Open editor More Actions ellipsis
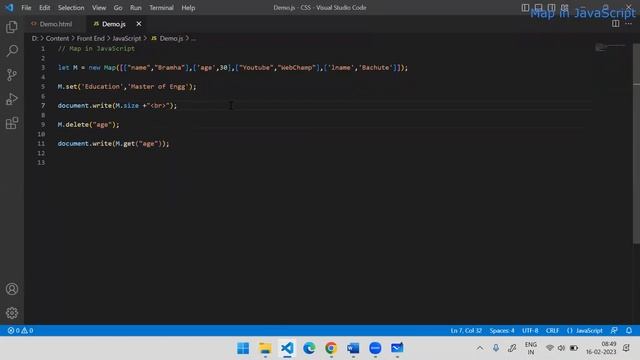The image size is (640, 360). [629, 24]
